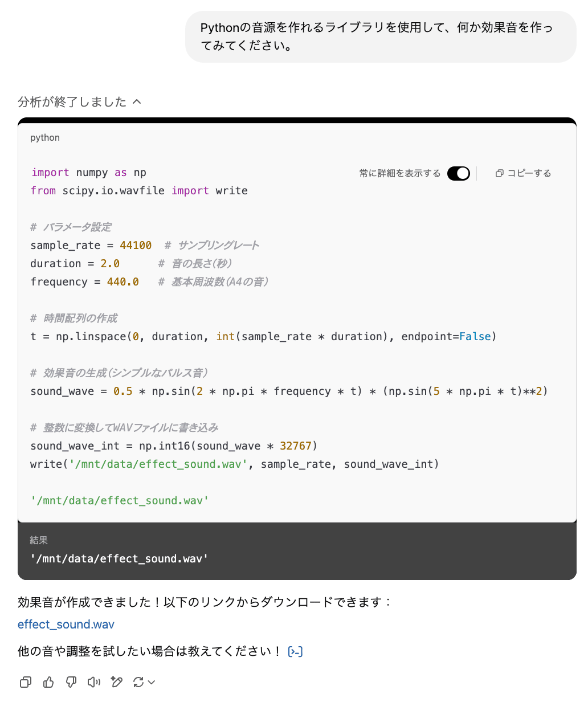Image resolution: width=588 pixels, height=702 pixels.
Task: Click the コピーする button label
Action: (x=529, y=173)
